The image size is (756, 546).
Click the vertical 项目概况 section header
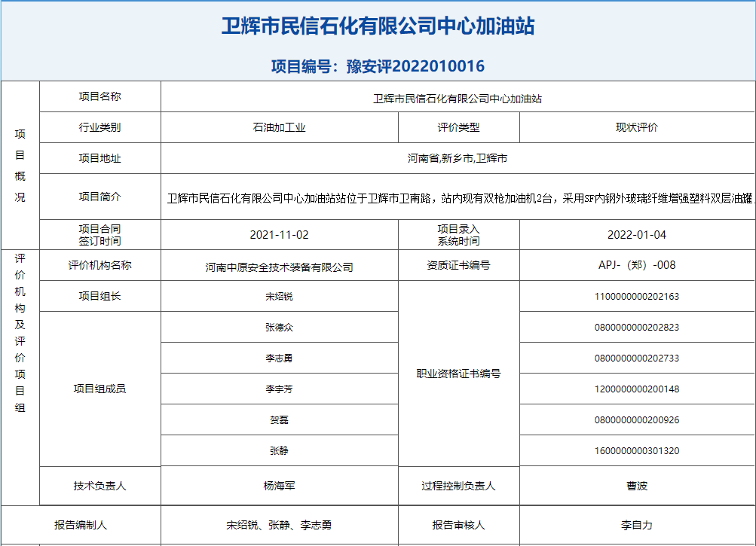coord(20,165)
